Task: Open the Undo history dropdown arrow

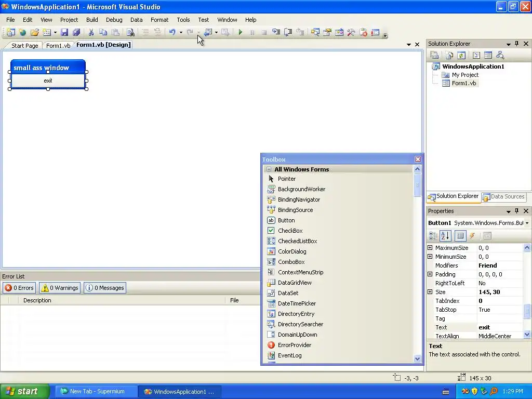Action: point(181,33)
